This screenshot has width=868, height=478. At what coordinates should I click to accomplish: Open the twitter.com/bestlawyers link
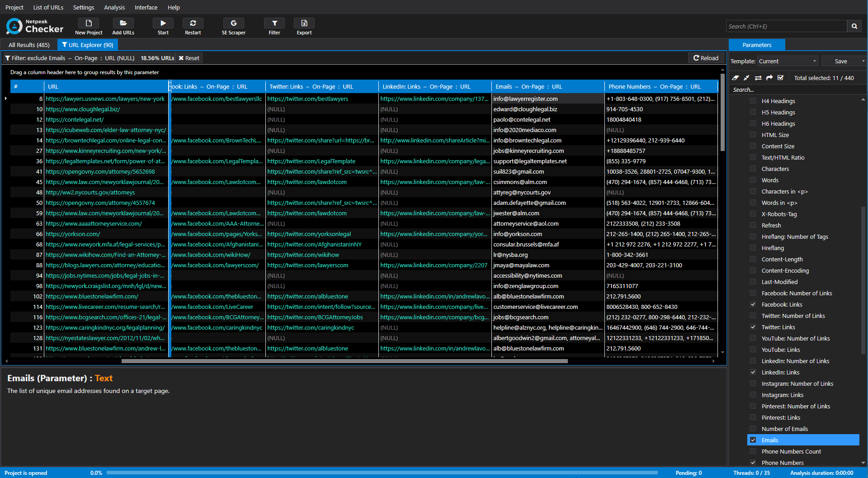(x=307, y=99)
